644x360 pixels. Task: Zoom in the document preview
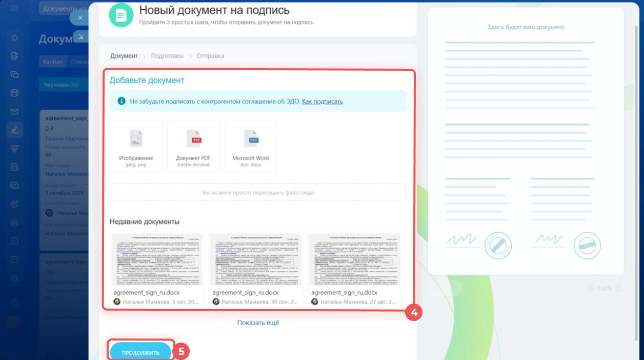[x=619, y=288]
